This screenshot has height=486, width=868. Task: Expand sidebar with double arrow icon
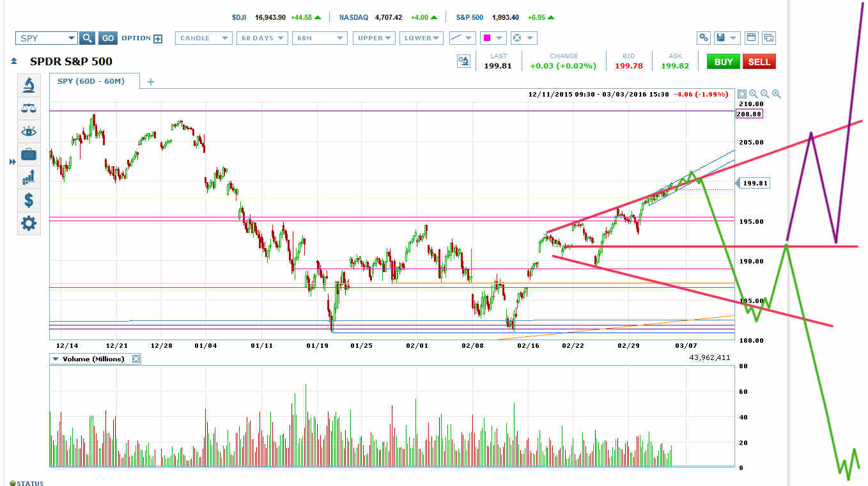coord(12,162)
